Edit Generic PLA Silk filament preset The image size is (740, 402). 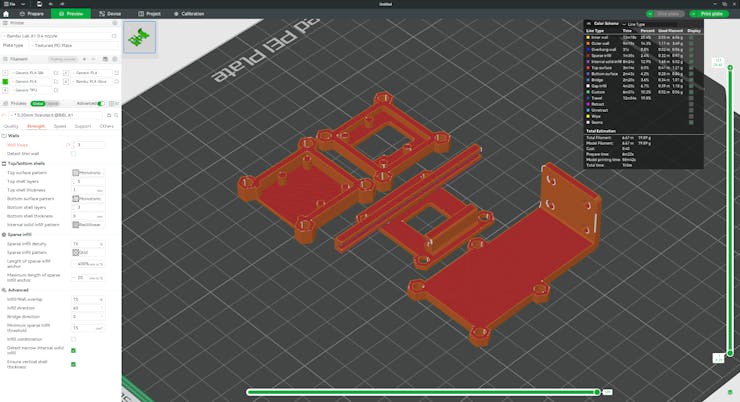click(56, 73)
